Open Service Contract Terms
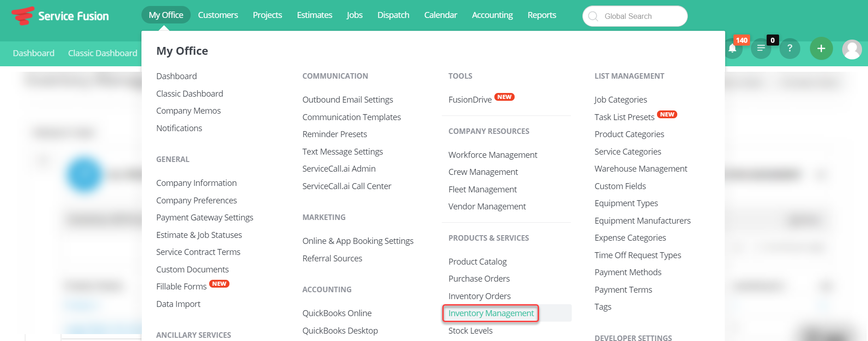This screenshot has width=868, height=341. coord(198,252)
